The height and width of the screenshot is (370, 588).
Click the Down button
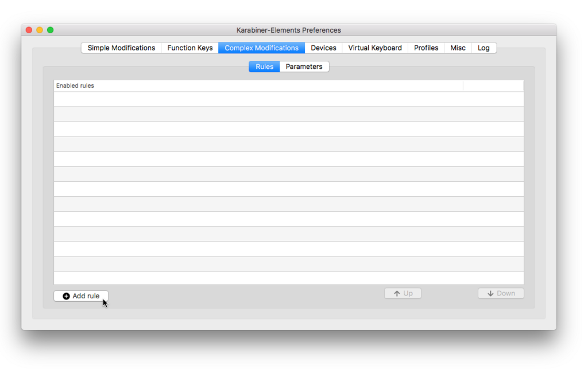coord(501,293)
